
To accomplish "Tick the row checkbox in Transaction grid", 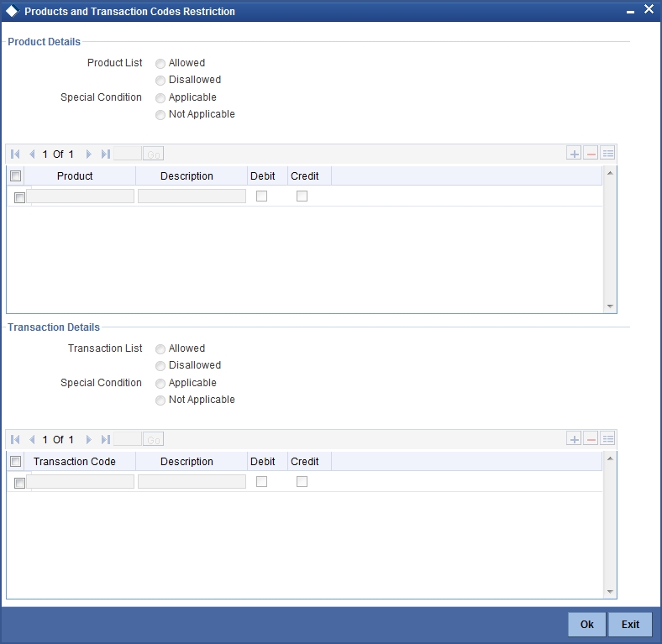I will (x=19, y=483).
